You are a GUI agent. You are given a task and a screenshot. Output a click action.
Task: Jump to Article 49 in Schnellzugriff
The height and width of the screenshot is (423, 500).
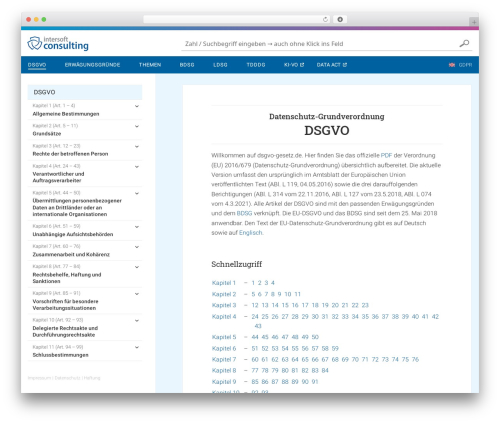[x=305, y=337]
